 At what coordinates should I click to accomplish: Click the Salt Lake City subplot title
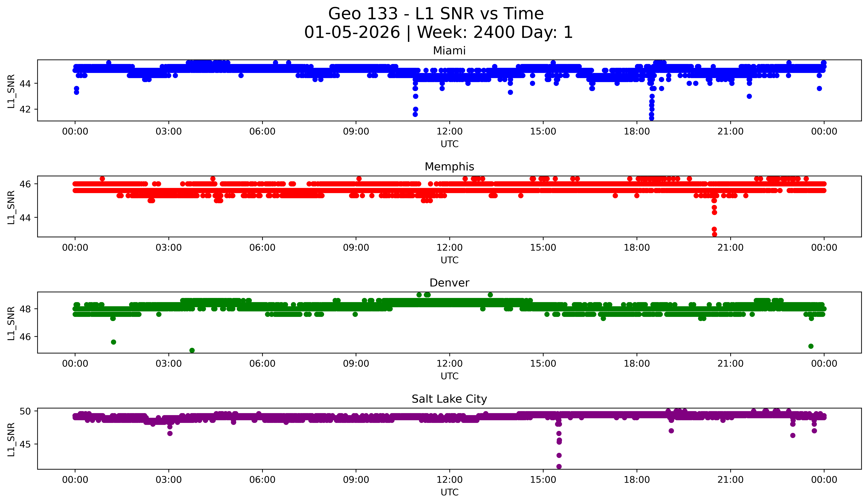[449, 399]
